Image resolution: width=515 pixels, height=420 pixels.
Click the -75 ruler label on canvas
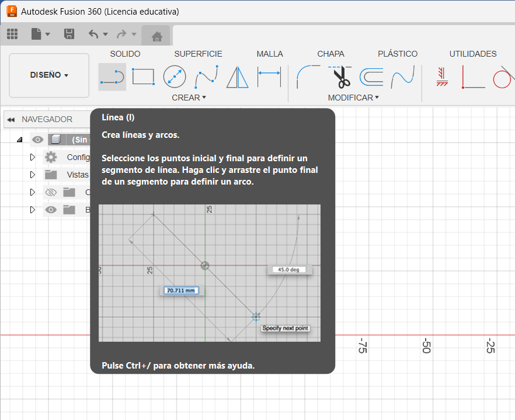click(362, 345)
